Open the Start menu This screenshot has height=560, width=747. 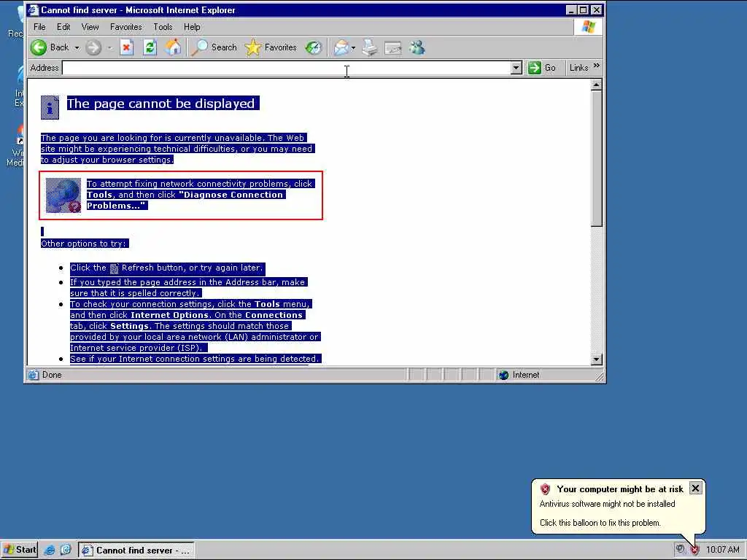point(20,550)
